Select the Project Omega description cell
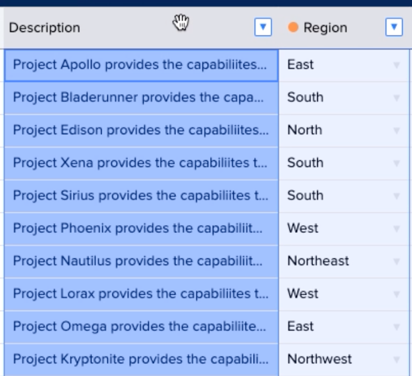Viewport: 412px width, 376px height. 141,326
